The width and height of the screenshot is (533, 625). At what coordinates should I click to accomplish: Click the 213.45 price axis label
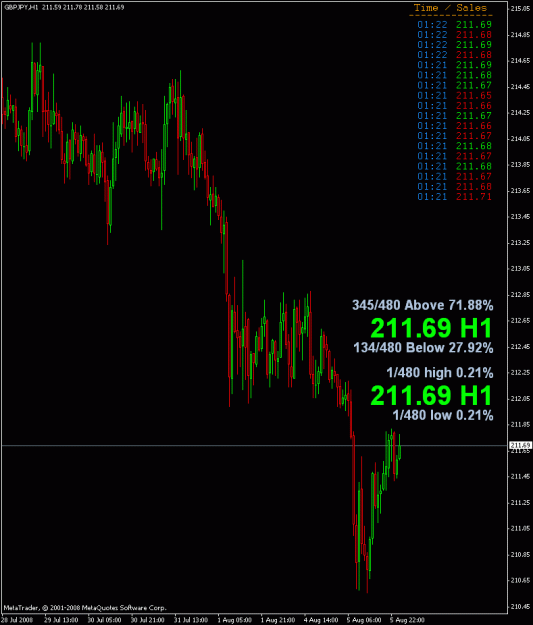[521, 216]
